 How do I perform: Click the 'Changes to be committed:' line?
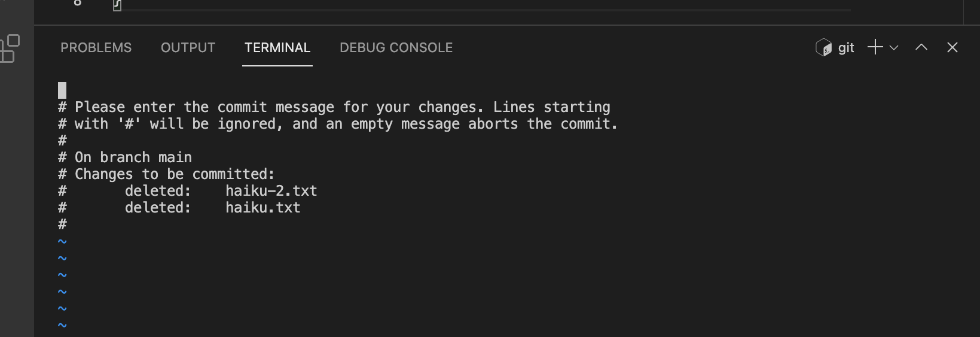[174, 174]
